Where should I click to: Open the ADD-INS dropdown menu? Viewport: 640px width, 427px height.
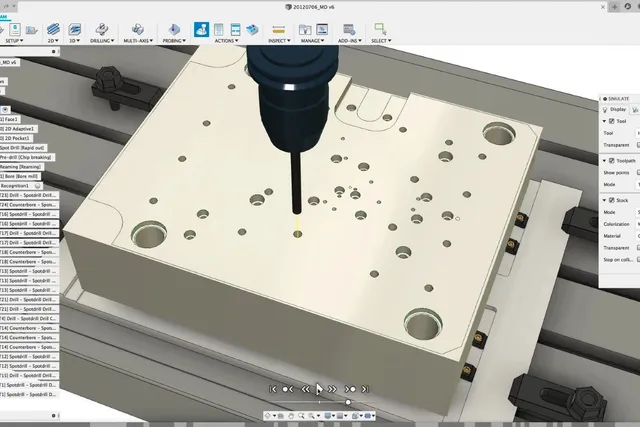click(x=350, y=41)
